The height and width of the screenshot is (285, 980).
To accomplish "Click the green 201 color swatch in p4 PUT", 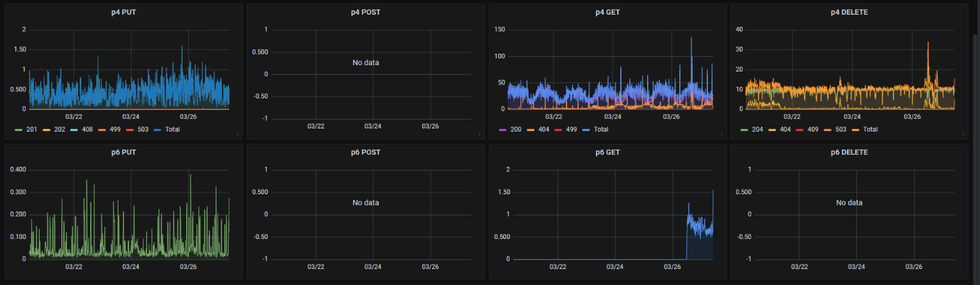I will click(19, 130).
